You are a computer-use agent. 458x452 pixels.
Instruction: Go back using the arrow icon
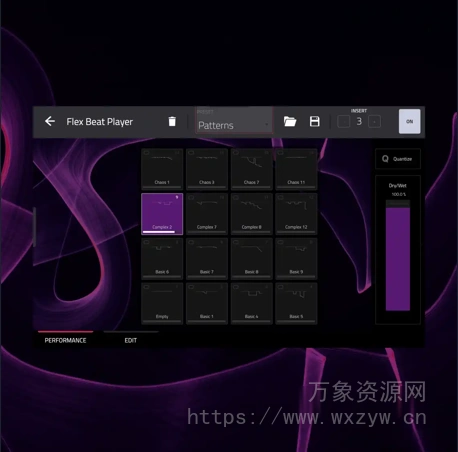(x=50, y=121)
